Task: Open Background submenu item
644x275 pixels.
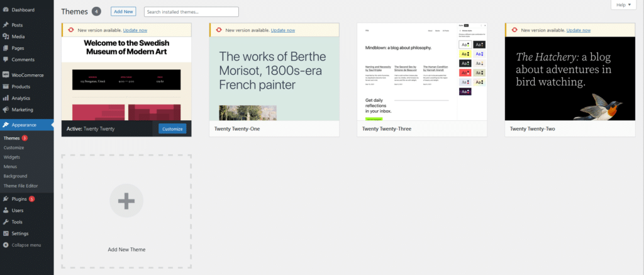Action: tap(15, 176)
